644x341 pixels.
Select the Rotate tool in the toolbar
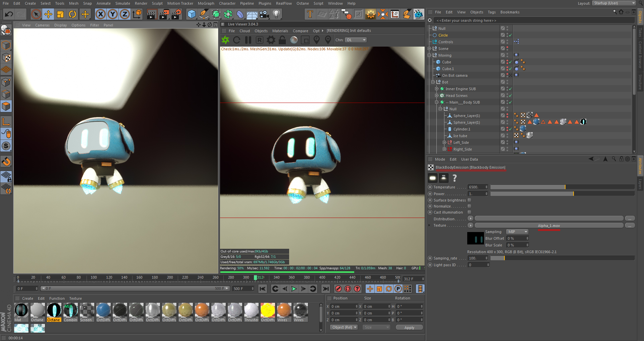72,14
